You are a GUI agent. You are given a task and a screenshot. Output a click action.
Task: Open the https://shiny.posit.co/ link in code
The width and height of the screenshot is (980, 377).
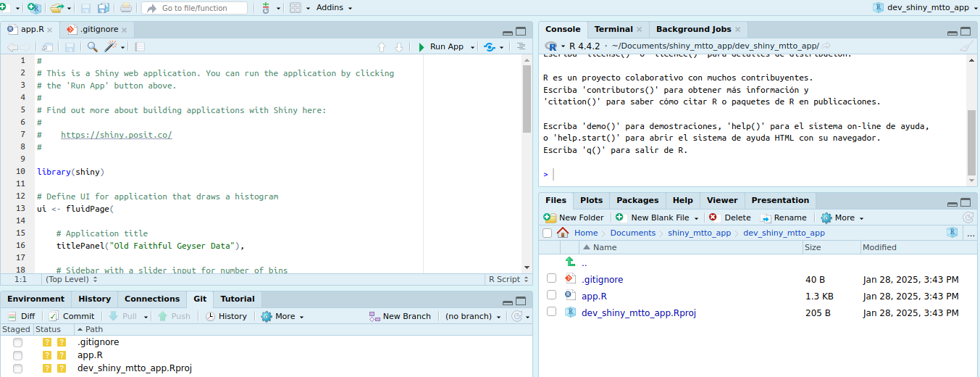pyautogui.click(x=116, y=135)
